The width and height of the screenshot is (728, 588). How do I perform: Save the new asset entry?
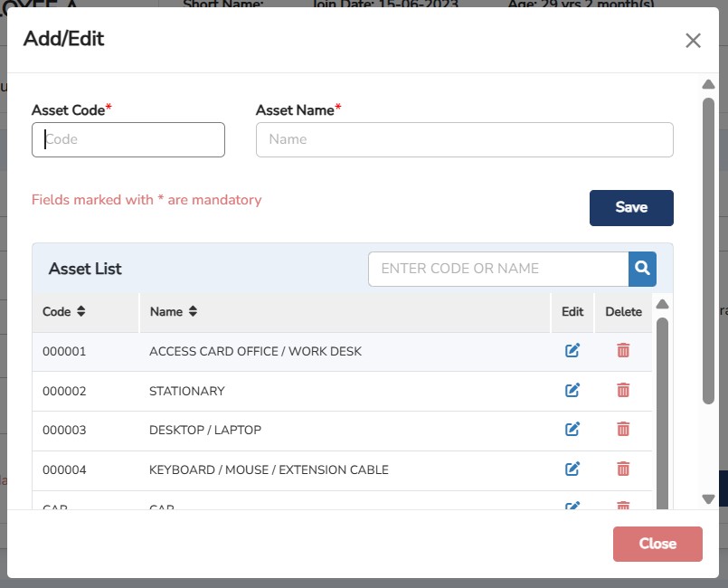tap(631, 208)
